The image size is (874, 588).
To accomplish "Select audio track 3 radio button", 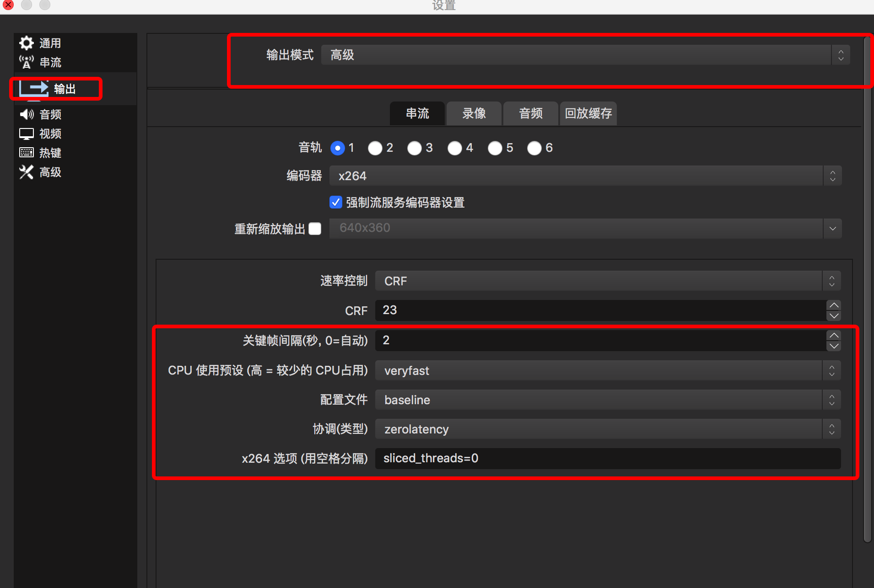I will 415,148.
